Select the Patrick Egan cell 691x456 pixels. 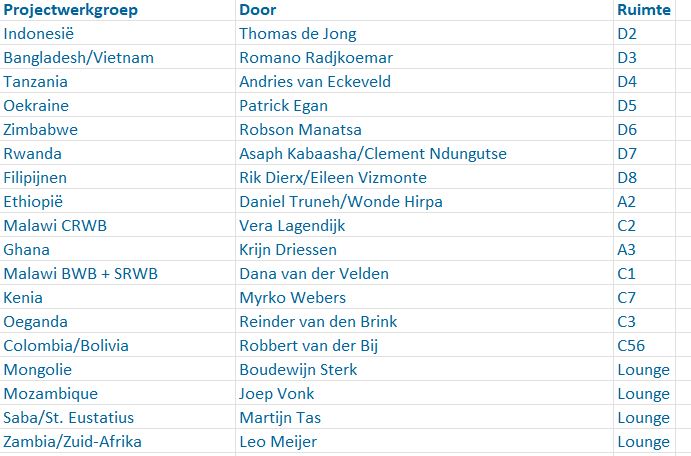click(284, 106)
